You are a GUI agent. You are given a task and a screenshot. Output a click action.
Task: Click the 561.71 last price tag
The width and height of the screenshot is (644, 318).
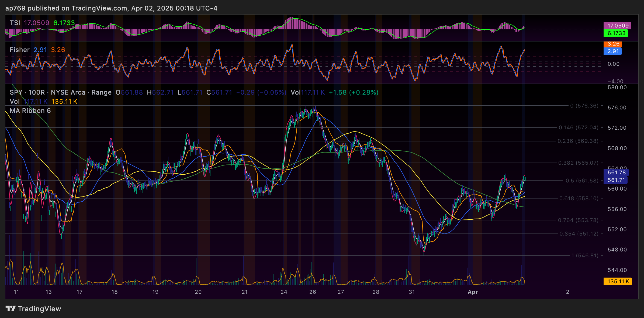[616, 180]
